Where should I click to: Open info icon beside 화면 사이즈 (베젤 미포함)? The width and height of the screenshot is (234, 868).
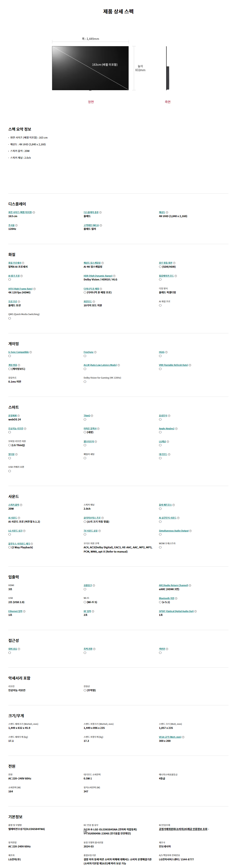pyautogui.click(x=34, y=212)
